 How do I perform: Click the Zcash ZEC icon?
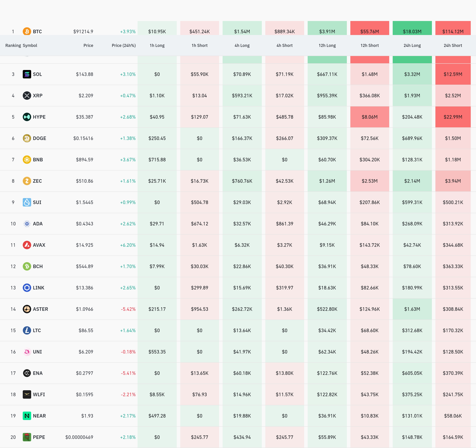coord(27,181)
